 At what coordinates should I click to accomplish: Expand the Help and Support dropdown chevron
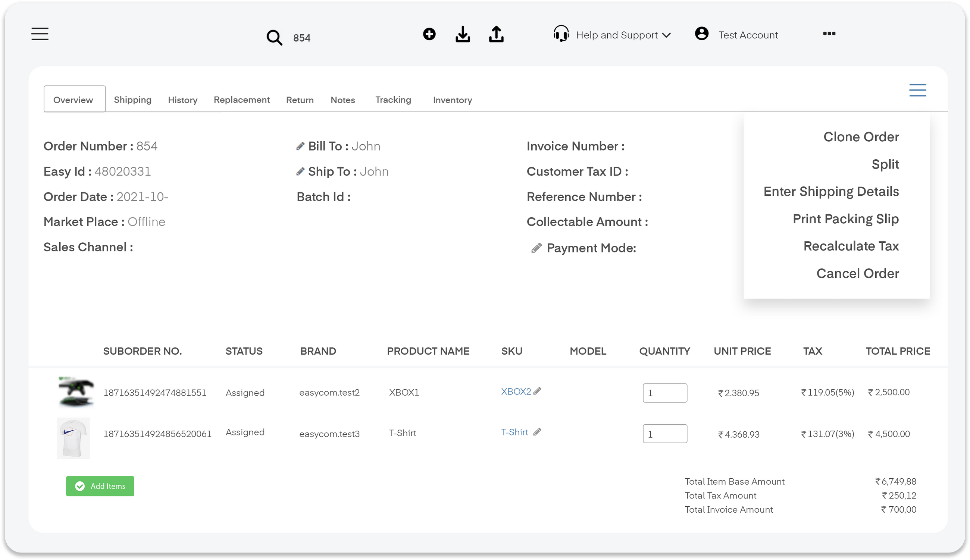click(667, 35)
